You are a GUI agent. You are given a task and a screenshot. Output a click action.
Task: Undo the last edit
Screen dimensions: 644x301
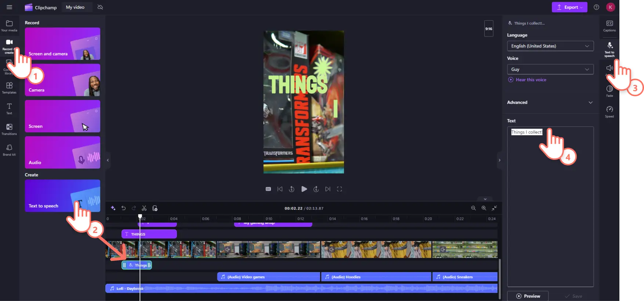pos(124,208)
